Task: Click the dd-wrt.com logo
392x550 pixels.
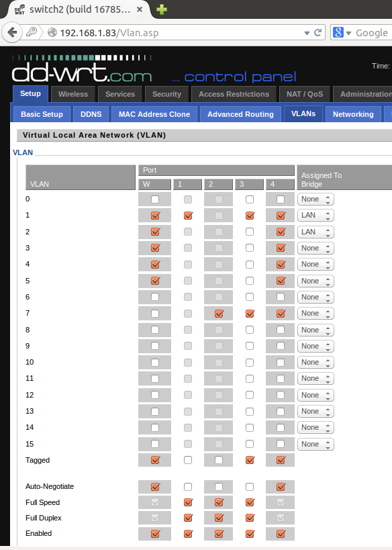Action: [82, 69]
